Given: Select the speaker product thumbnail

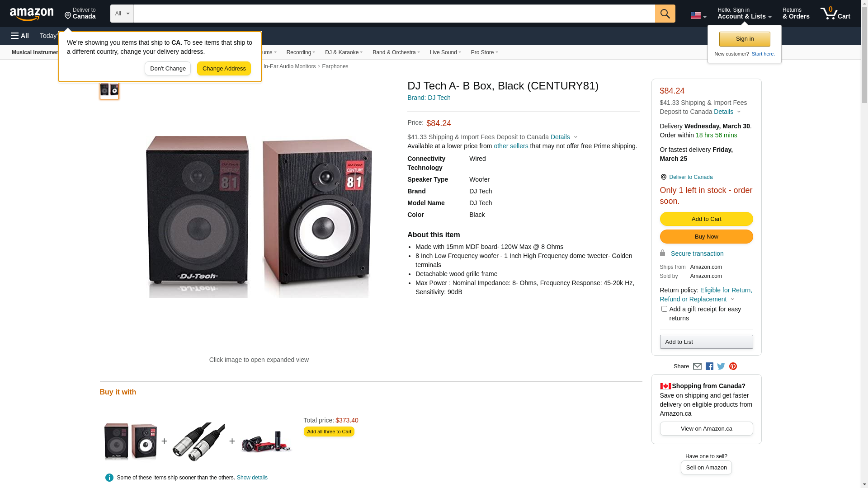Looking at the screenshot, I should coord(109,90).
